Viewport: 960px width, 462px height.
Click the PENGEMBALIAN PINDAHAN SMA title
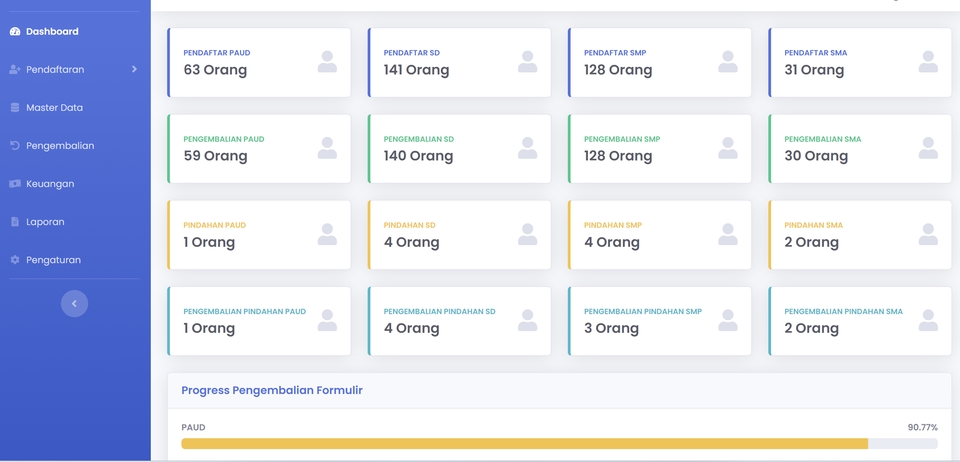tap(844, 311)
